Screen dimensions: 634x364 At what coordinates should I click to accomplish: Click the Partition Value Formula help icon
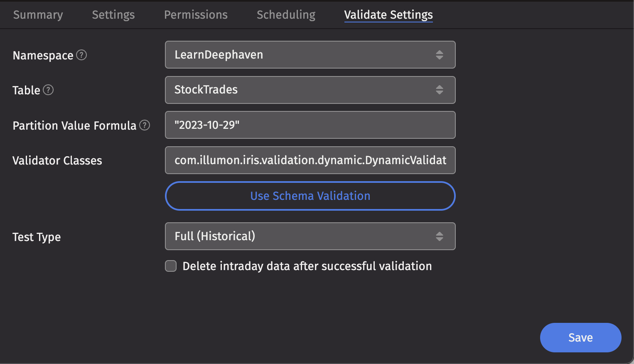pos(145,125)
